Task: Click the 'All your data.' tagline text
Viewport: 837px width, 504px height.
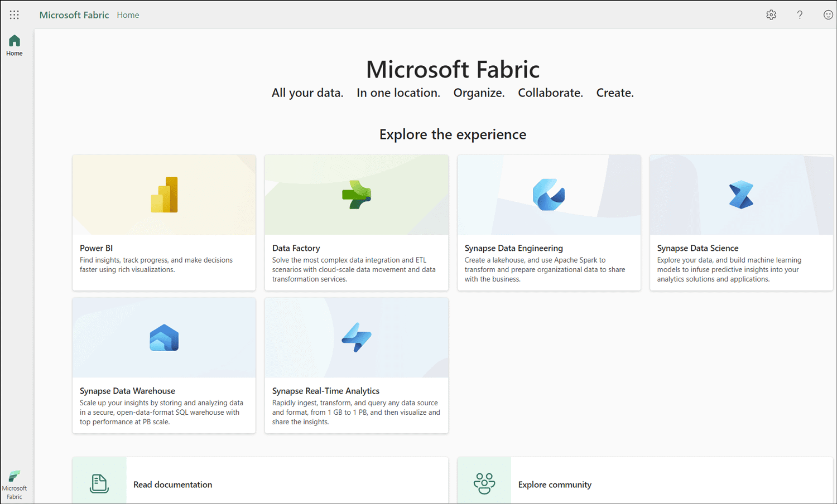Action: 307,93
